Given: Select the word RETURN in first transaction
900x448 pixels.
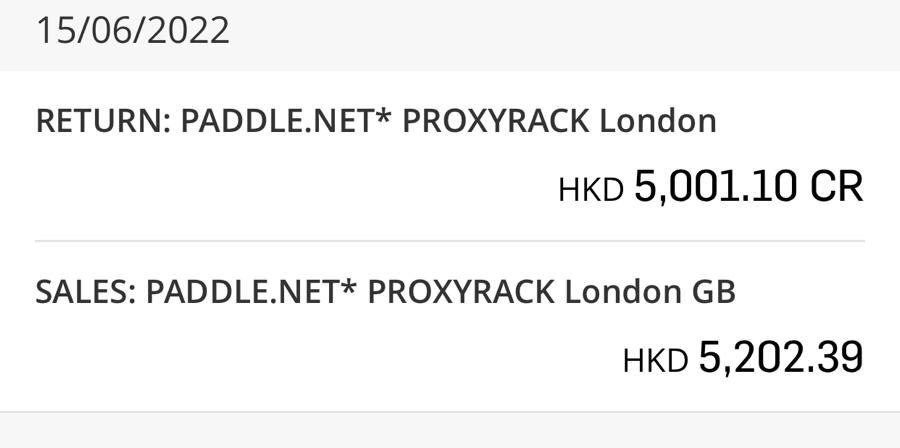Looking at the screenshot, I should coord(98,122).
